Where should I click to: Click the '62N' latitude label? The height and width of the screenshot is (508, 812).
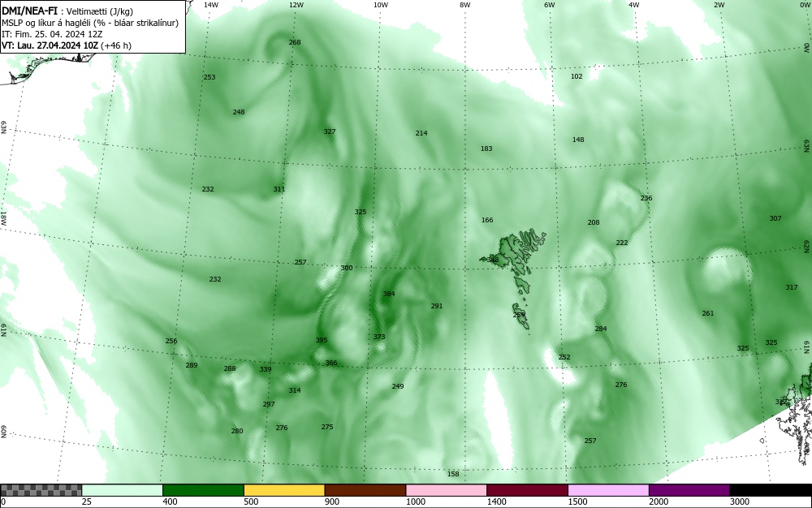pos(806,245)
